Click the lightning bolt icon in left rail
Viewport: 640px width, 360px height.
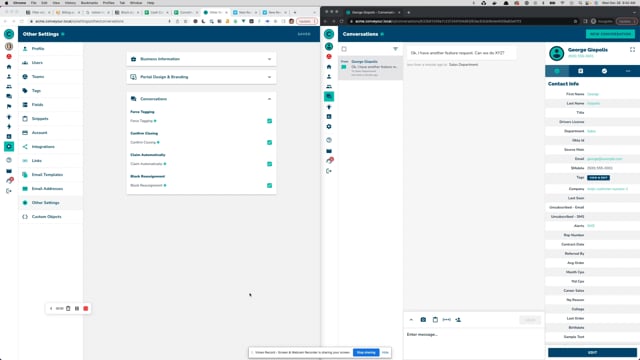coord(9,127)
